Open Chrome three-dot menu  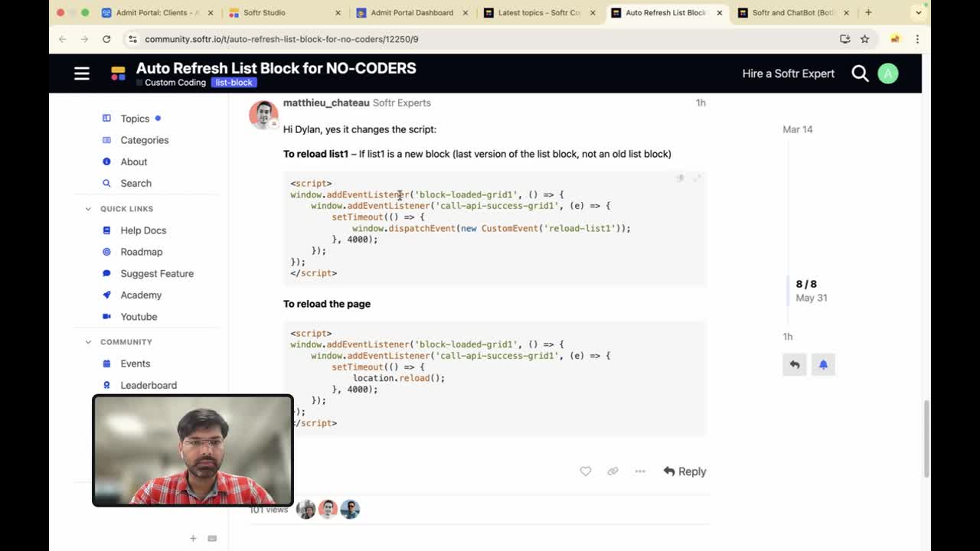917,39
